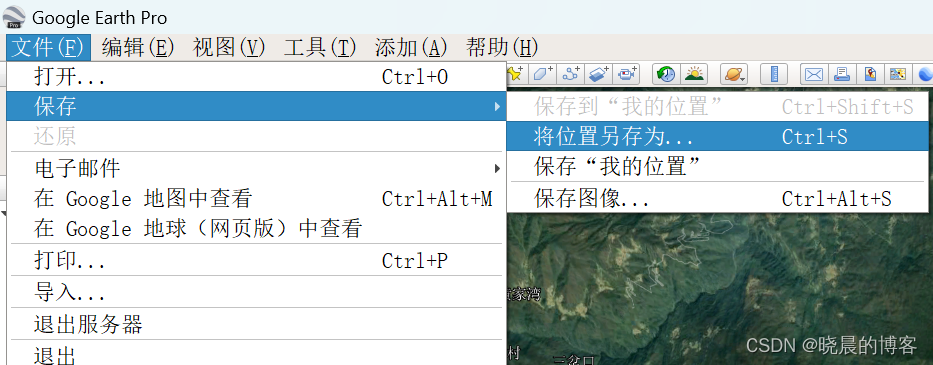Choose 在 Google 地图中查看
Image resolution: width=933 pixels, height=365 pixels.
pyautogui.click(x=256, y=198)
